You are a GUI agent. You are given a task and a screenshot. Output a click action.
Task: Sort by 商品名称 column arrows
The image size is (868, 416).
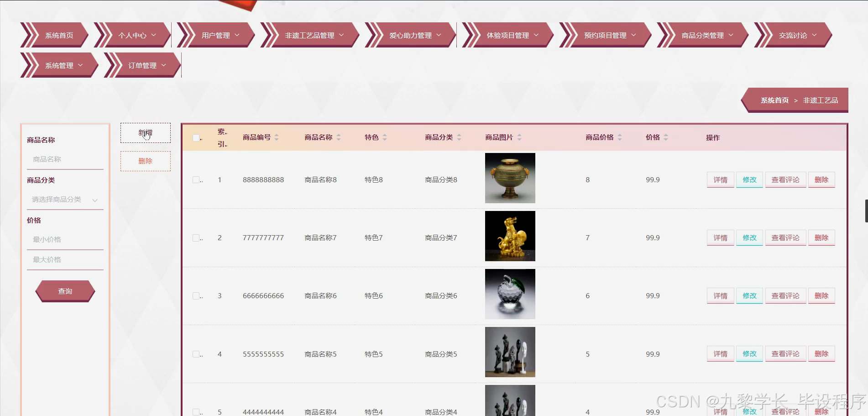coord(339,137)
